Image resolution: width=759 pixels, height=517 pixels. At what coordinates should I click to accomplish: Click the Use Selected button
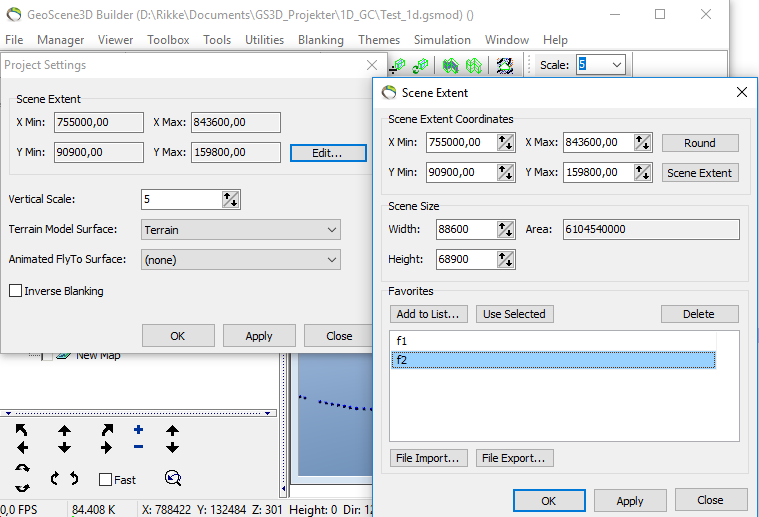pos(514,314)
